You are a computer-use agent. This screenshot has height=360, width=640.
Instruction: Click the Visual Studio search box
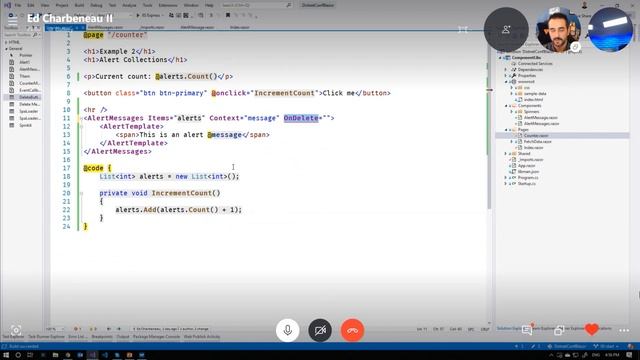(x=256, y=5)
